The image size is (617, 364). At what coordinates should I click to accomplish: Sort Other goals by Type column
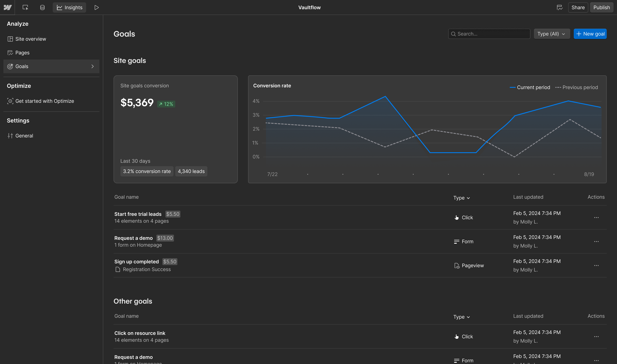click(x=461, y=317)
